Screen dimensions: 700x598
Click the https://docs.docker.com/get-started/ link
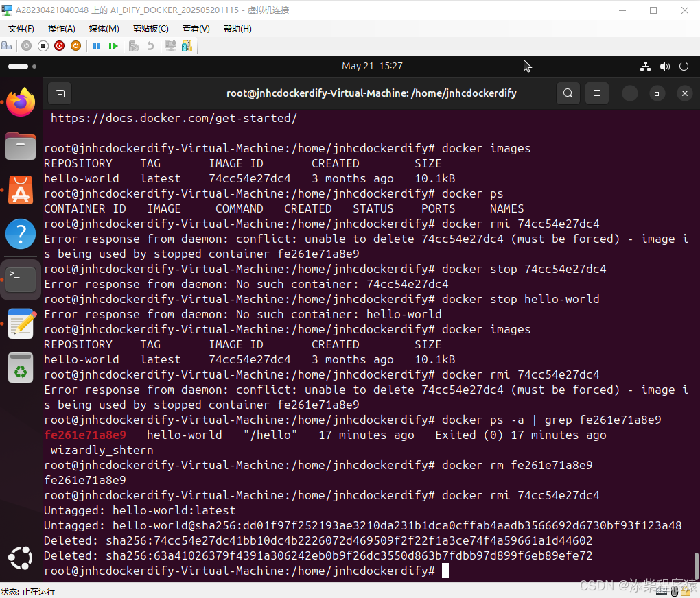coord(174,118)
